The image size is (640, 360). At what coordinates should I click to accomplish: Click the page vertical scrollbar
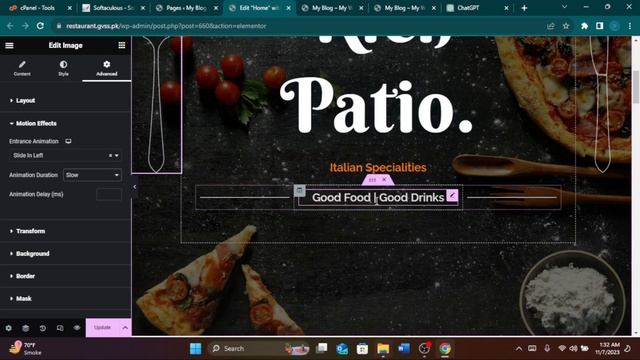636,87
